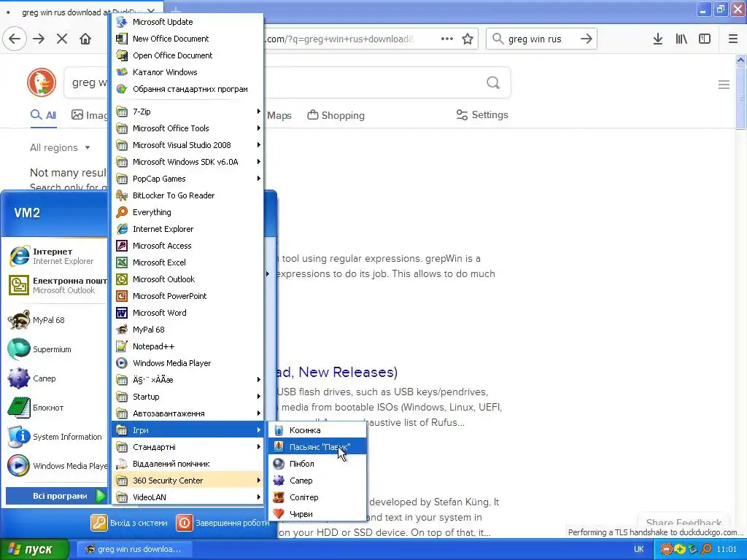The width and height of the screenshot is (747, 560).
Task: Switch to the taskbar greg win rus window
Action: 133,549
